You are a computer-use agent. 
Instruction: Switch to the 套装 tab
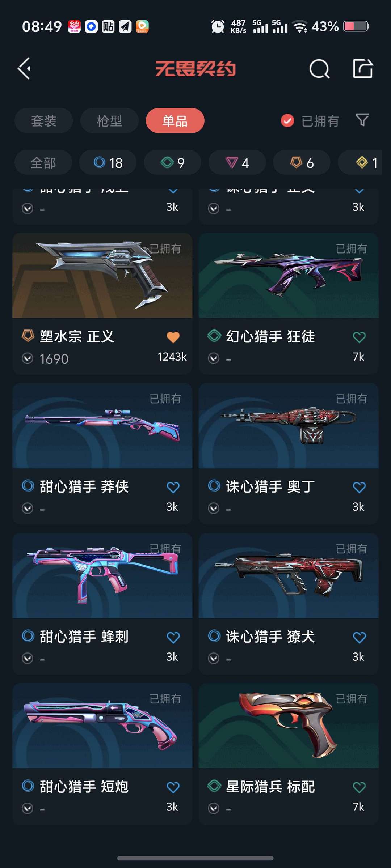point(44,120)
